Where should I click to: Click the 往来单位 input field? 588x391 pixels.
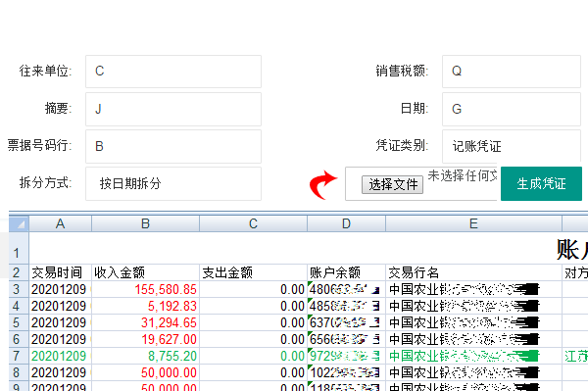[x=173, y=72]
